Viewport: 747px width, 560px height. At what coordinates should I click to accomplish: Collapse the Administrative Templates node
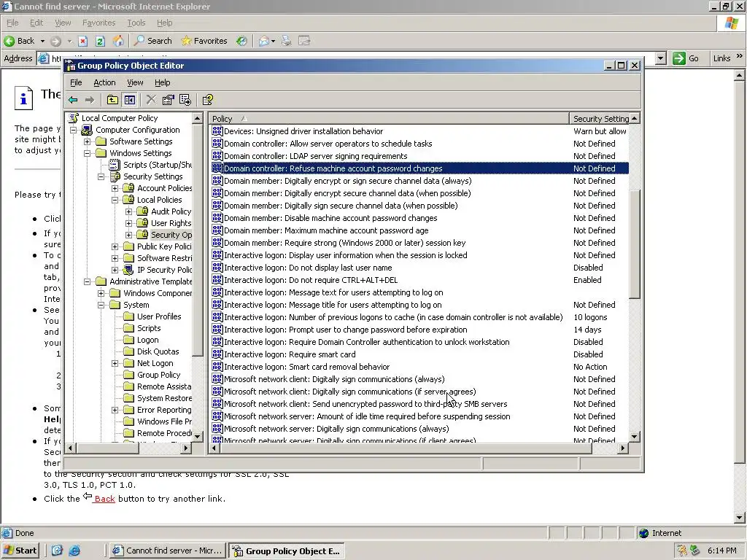tap(88, 281)
